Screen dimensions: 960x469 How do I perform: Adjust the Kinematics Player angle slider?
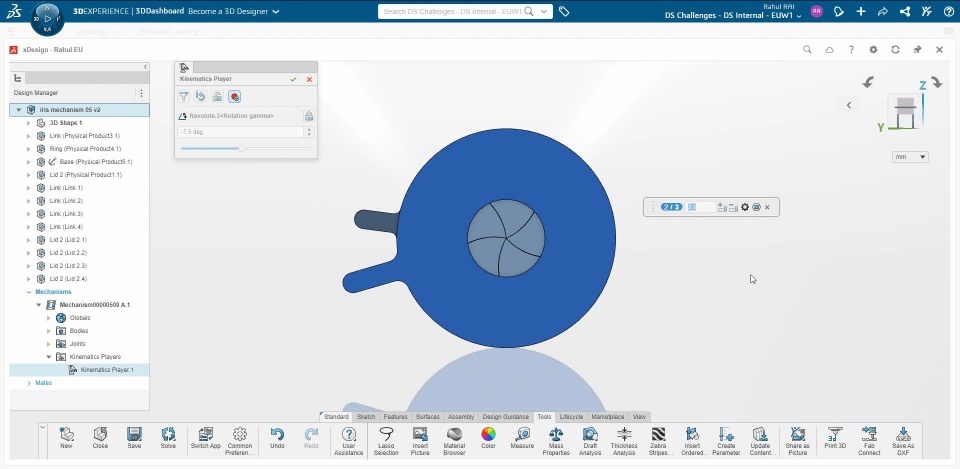coord(242,148)
